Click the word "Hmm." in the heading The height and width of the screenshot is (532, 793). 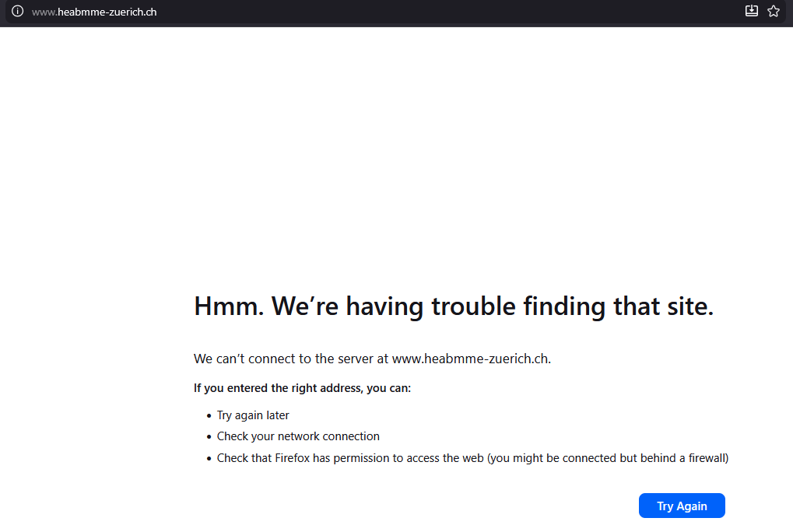tap(229, 306)
